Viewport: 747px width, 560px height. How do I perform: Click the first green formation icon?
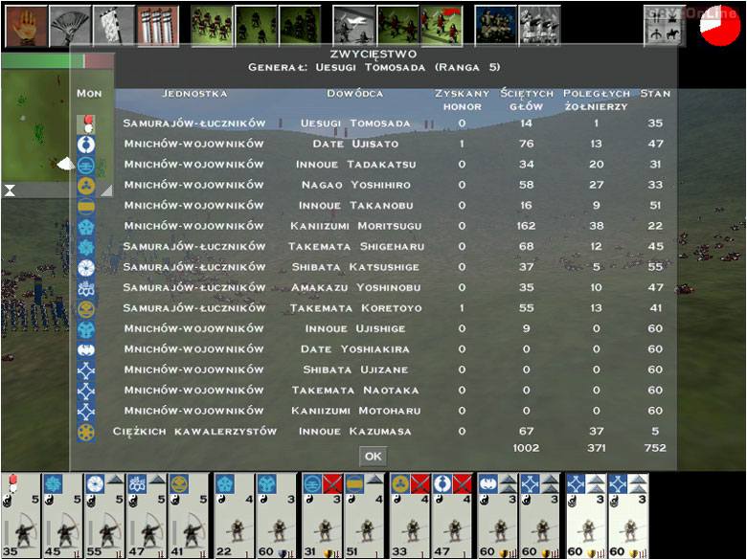(x=212, y=26)
